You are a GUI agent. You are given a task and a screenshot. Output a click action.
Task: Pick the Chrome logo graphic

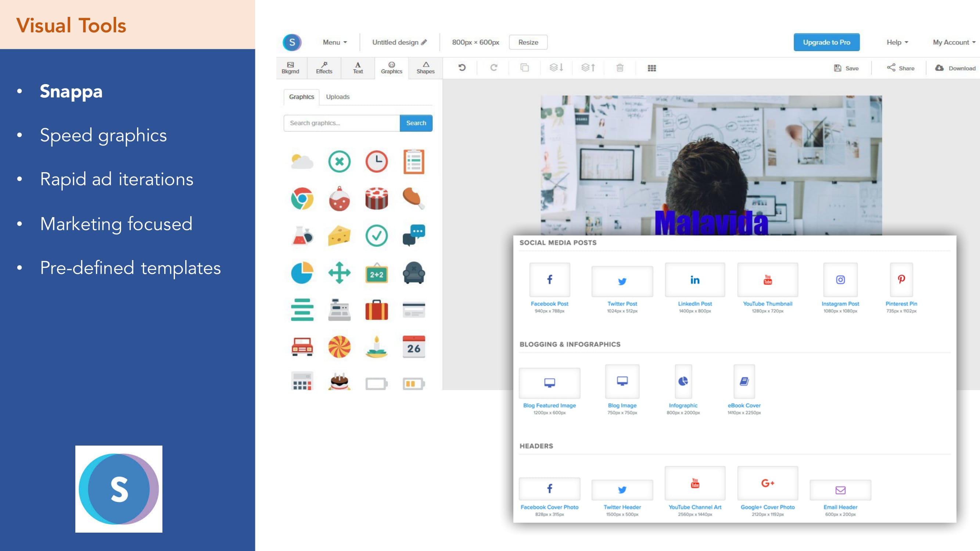pyautogui.click(x=302, y=198)
